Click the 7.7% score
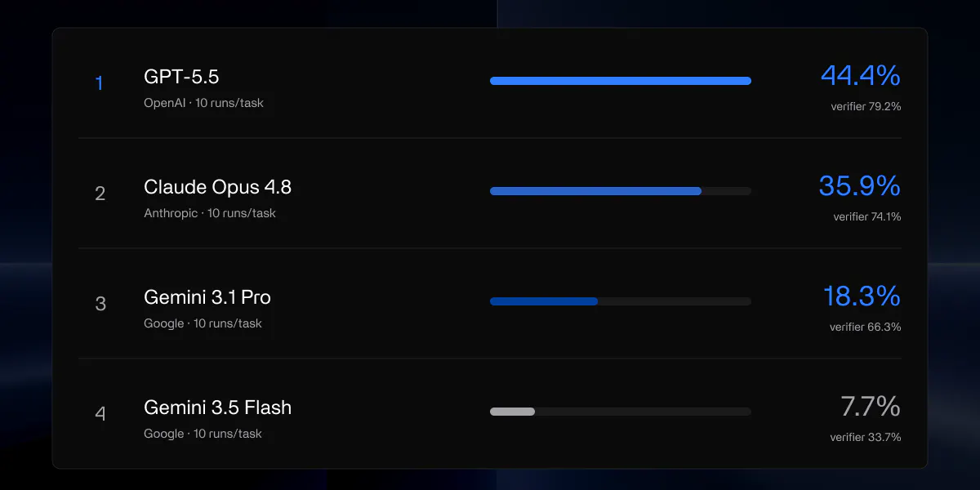980x490 pixels. pos(871,407)
